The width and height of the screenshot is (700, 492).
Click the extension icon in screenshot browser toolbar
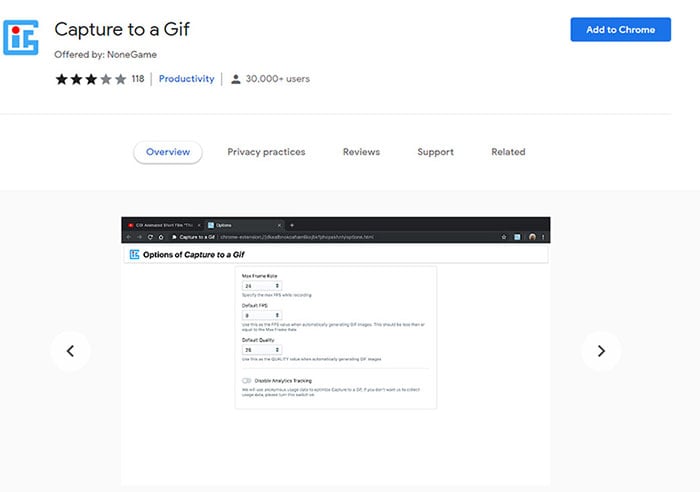[517, 237]
